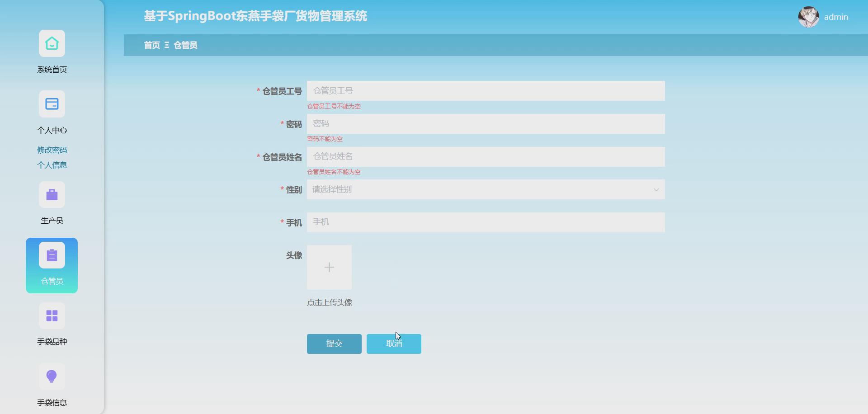Click the admin avatar picture
Screen dimensions: 868x414
[x=809, y=17]
